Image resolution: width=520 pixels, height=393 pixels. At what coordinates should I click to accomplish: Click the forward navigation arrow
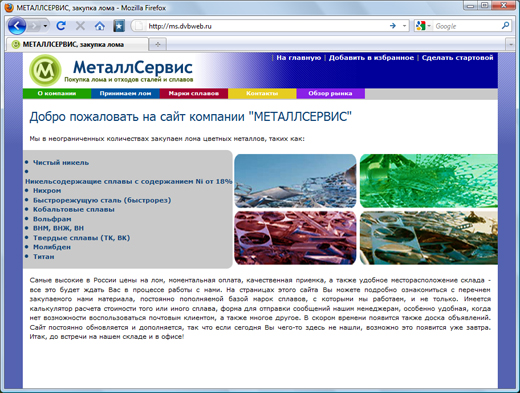(34, 26)
